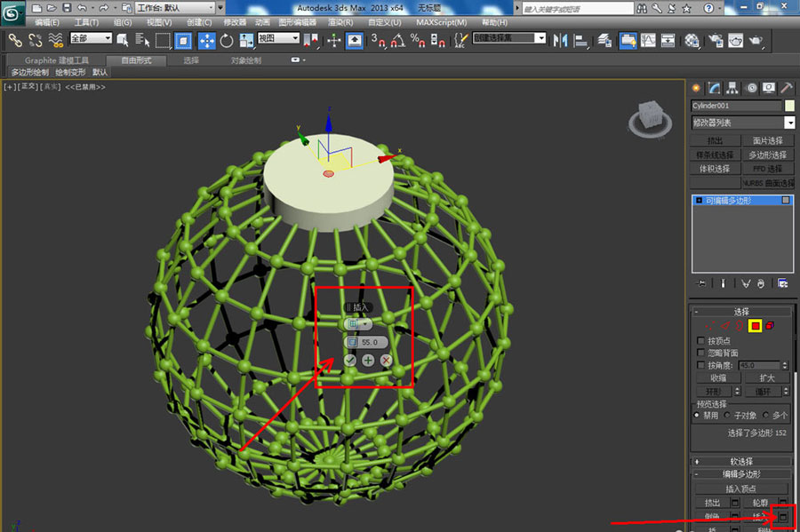Open the 修改器列表 dropdown
Viewport: 800px width, 532px height.
pyautogui.click(x=743, y=123)
